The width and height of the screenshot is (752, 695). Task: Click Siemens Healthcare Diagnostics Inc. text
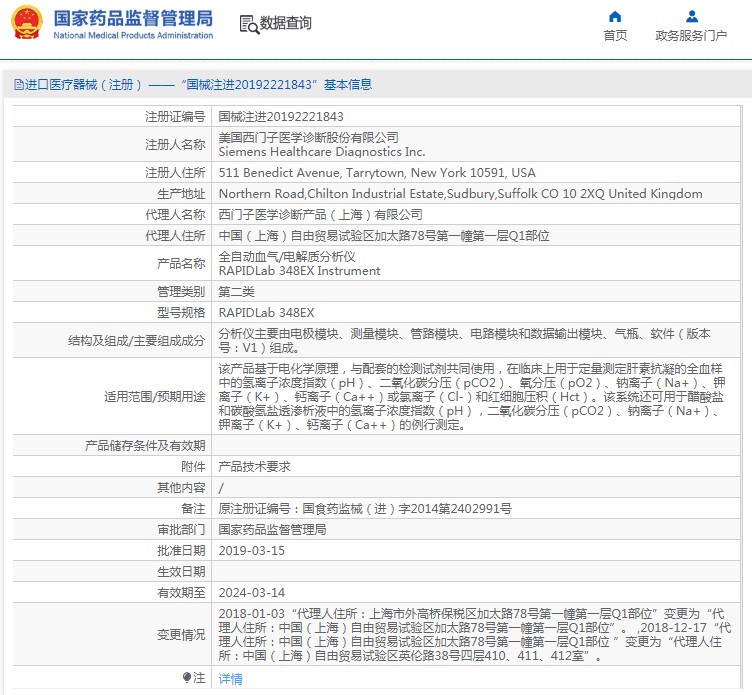click(322, 152)
